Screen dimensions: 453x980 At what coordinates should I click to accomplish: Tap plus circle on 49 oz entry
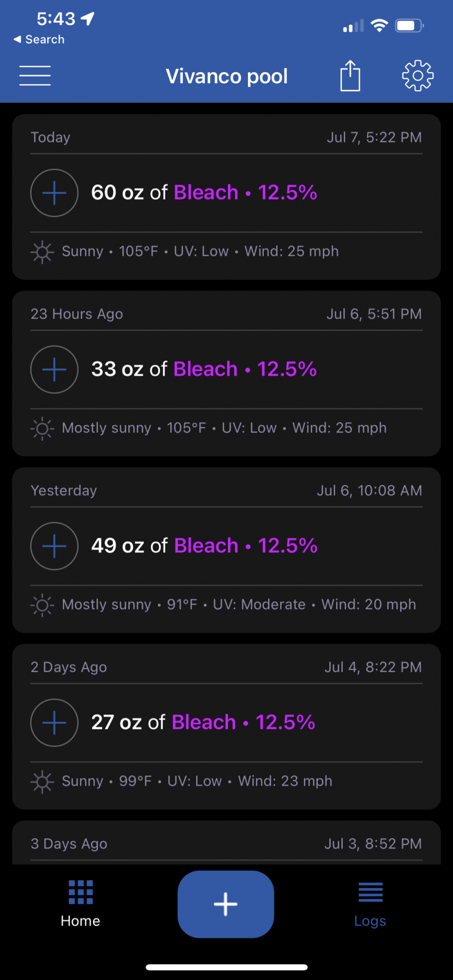(x=54, y=546)
